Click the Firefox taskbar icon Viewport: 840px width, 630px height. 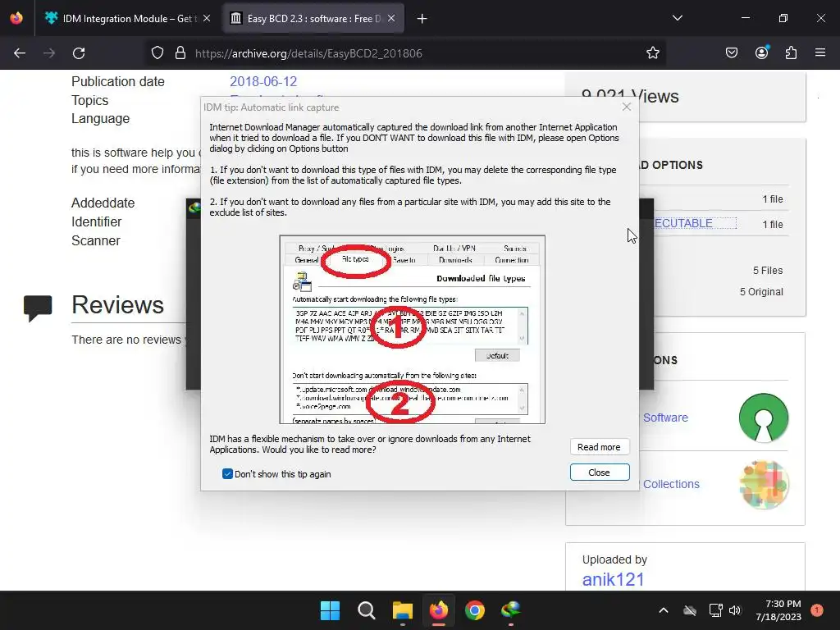click(x=439, y=610)
